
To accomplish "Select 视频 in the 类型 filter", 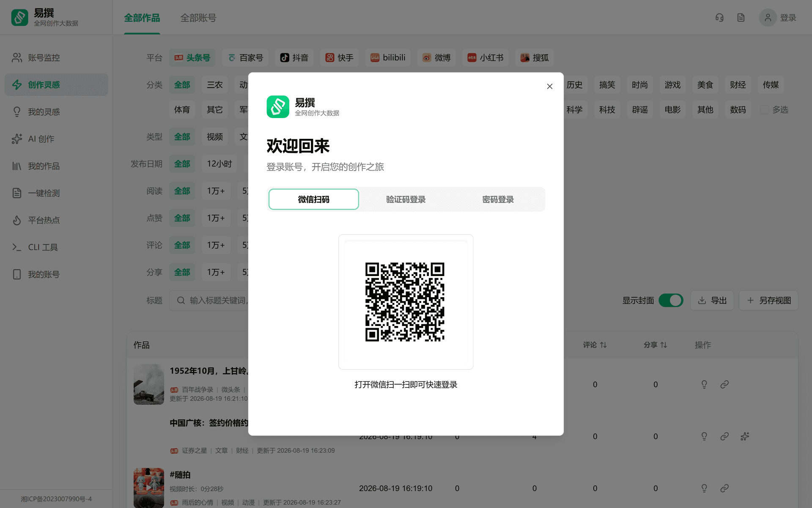I will click(215, 137).
